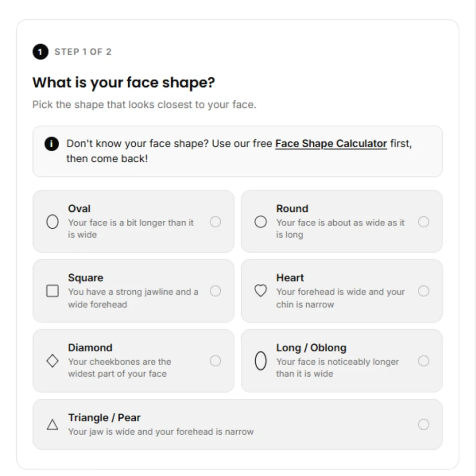476x476 pixels.
Task: Select the Oval radio button
Action: [x=215, y=222]
